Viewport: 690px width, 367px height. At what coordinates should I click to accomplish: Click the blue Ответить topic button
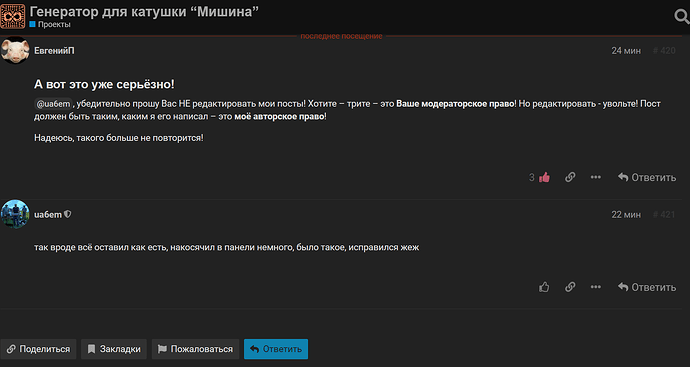[x=276, y=349]
